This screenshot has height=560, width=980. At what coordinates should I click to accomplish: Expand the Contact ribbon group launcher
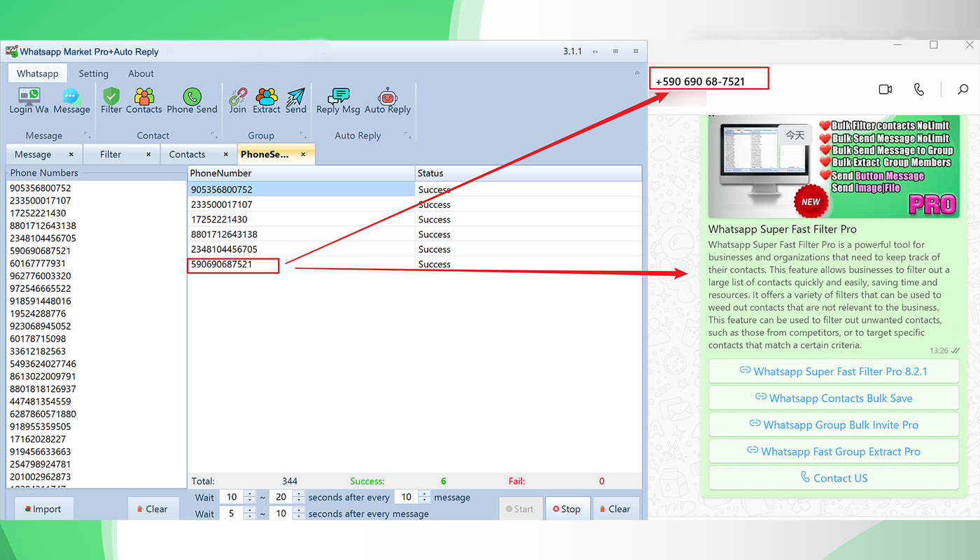point(213,134)
